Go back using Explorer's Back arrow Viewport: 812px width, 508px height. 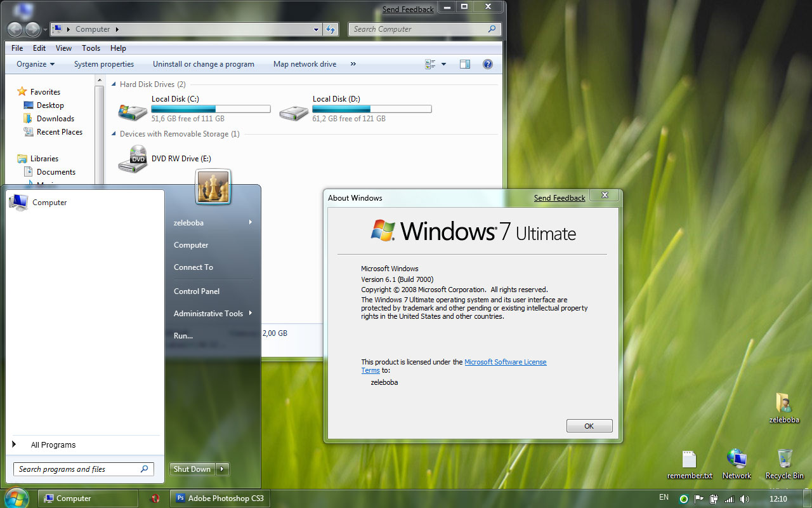click(15, 29)
